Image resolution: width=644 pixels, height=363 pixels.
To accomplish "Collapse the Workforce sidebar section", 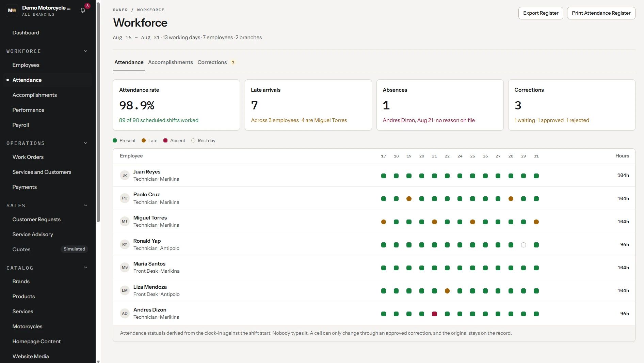I will click(x=85, y=51).
